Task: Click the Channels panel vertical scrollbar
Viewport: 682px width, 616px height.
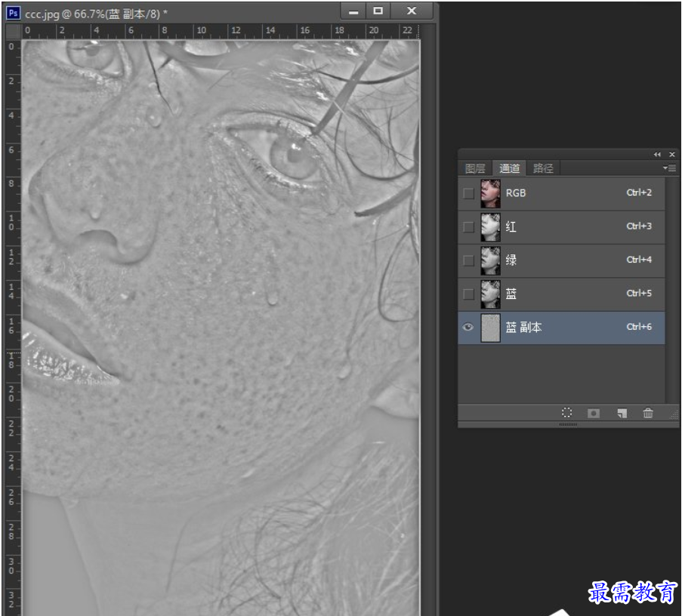Action: (x=671, y=290)
